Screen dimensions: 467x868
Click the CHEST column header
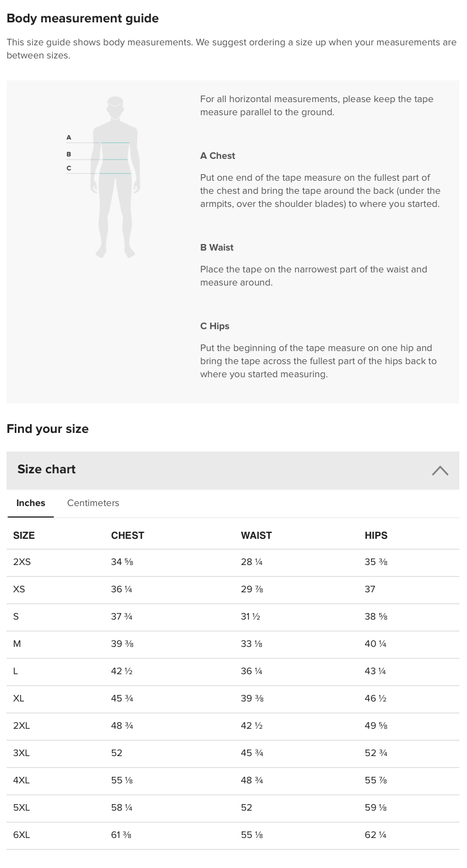click(x=127, y=536)
